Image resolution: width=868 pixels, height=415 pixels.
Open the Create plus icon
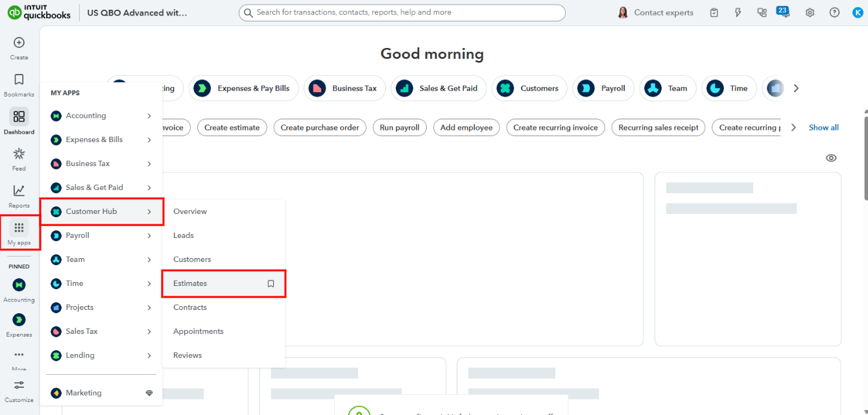pos(19,43)
